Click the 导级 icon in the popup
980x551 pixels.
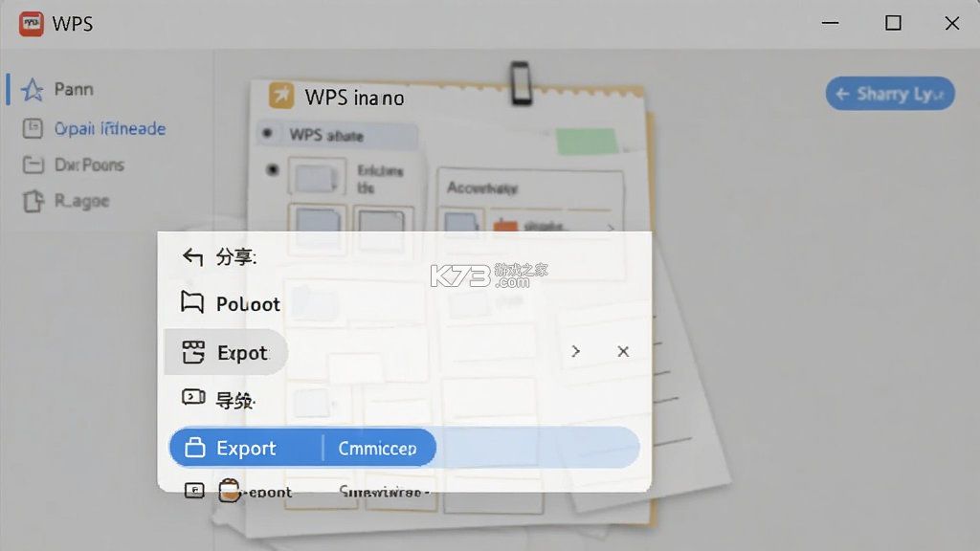click(x=193, y=397)
